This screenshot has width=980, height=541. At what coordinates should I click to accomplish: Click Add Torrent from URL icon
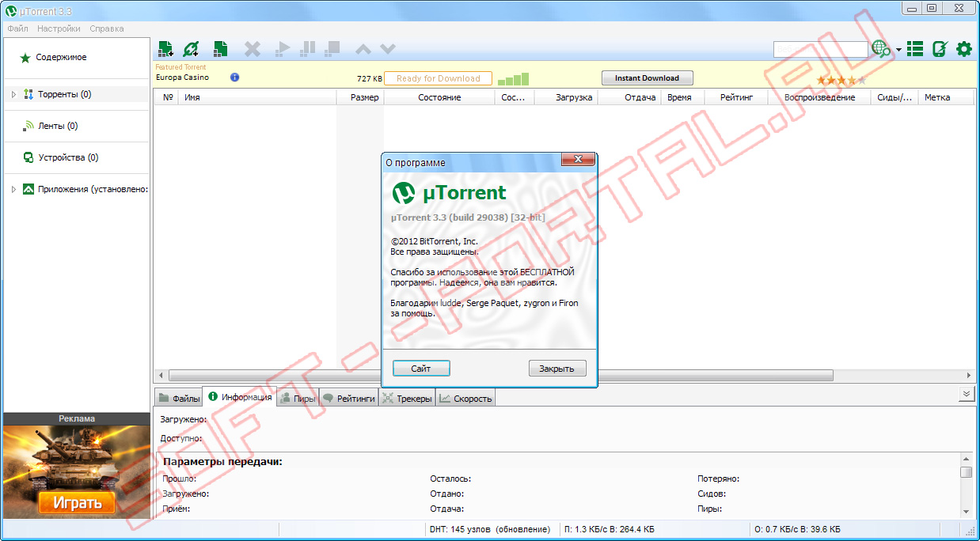191,49
